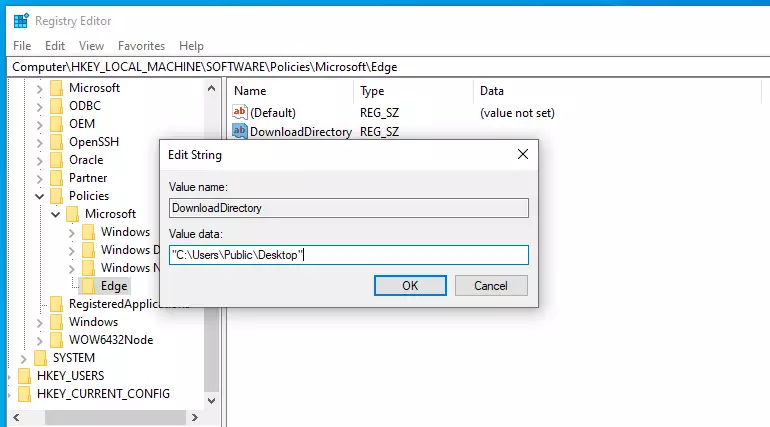770x427 pixels.
Task: Open the Edit menu
Action: click(55, 46)
